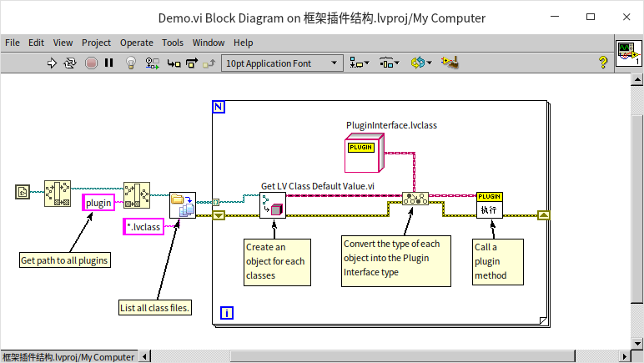Toggle Highlight Execution light bulb
Image resolution: width=644 pixels, height=363 pixels.
(130, 63)
